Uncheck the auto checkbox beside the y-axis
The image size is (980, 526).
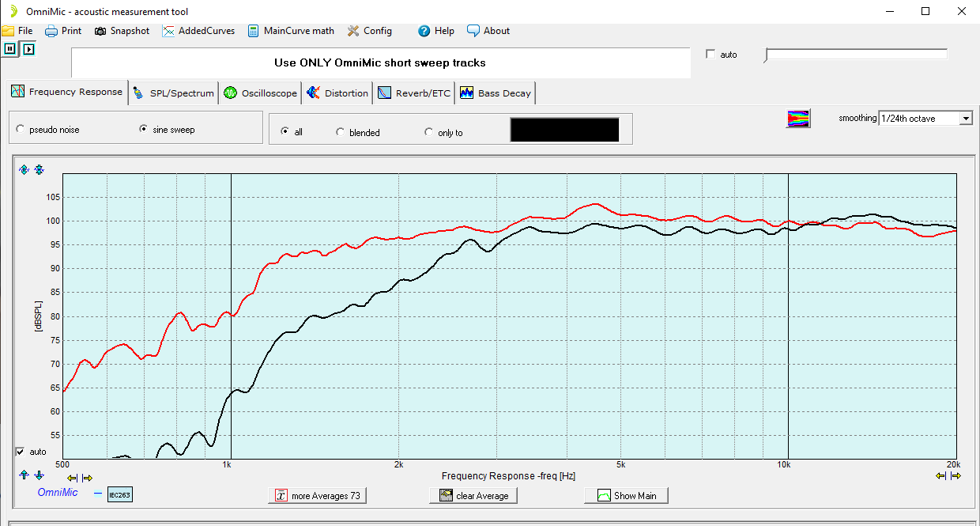tap(21, 452)
